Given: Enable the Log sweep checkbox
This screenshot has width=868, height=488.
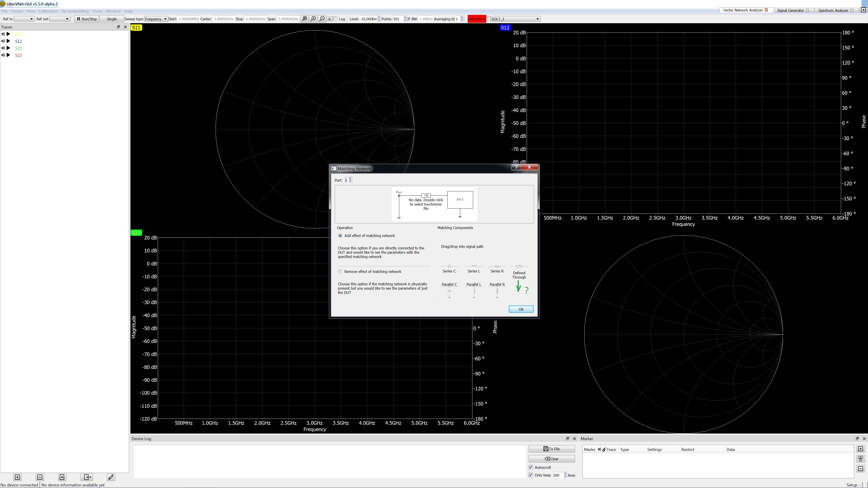Looking at the screenshot, I should point(335,19).
